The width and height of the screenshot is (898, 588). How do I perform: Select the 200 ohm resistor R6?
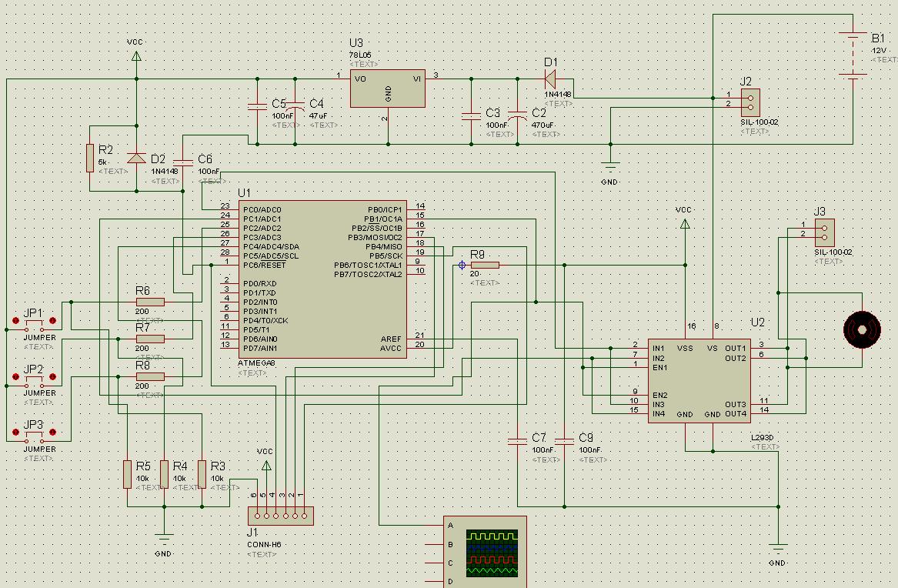(x=149, y=302)
